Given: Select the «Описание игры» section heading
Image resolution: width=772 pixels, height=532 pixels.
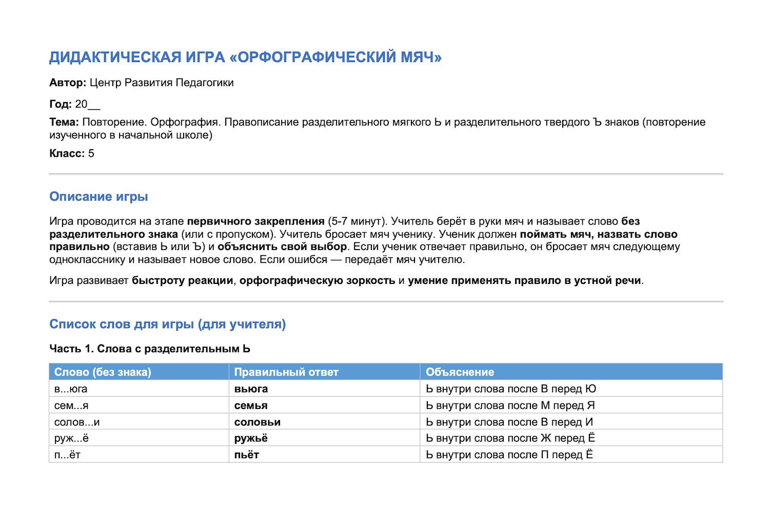Looking at the screenshot, I should [98, 197].
